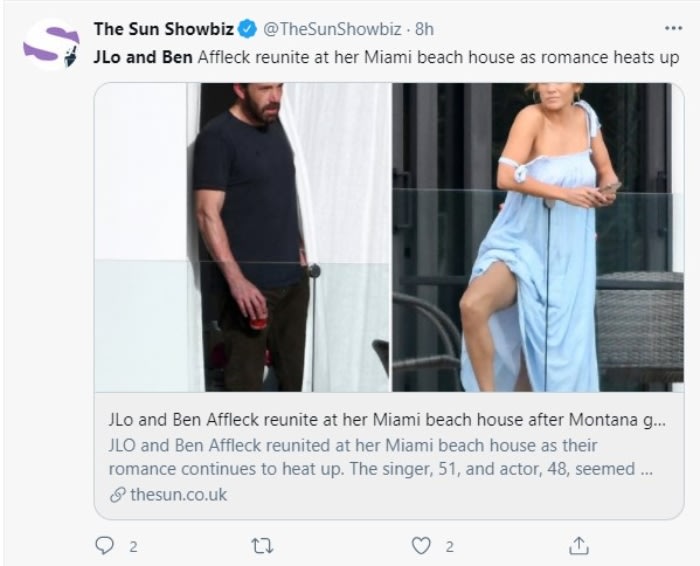700x566 pixels.
Task: Open the @TheSunShowbiz handle link
Action: tap(332, 29)
